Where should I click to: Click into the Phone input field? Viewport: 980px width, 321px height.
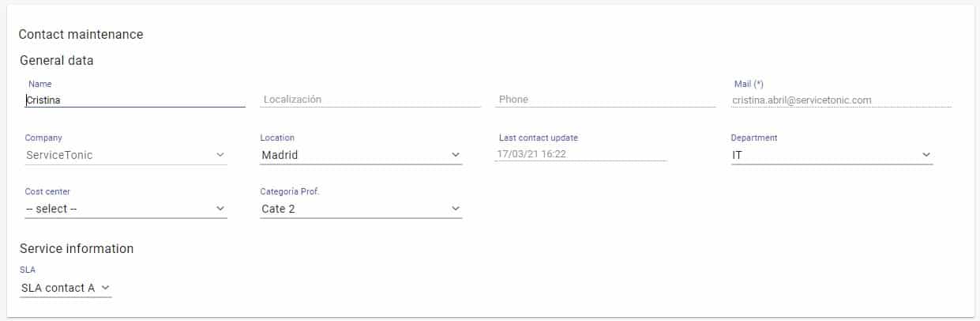pyautogui.click(x=606, y=100)
